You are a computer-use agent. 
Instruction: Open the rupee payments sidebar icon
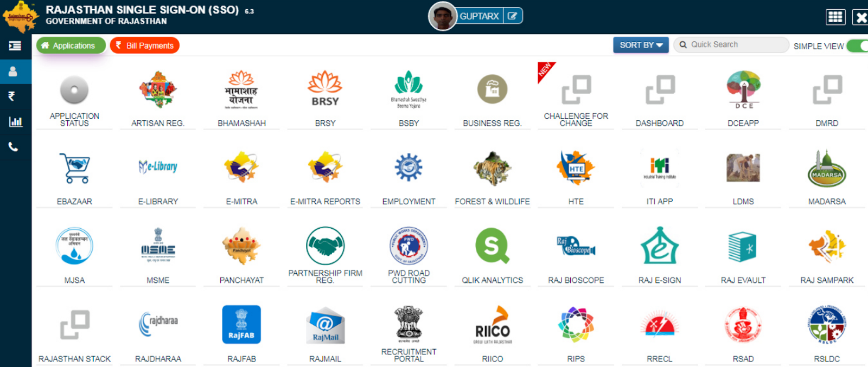click(x=11, y=96)
